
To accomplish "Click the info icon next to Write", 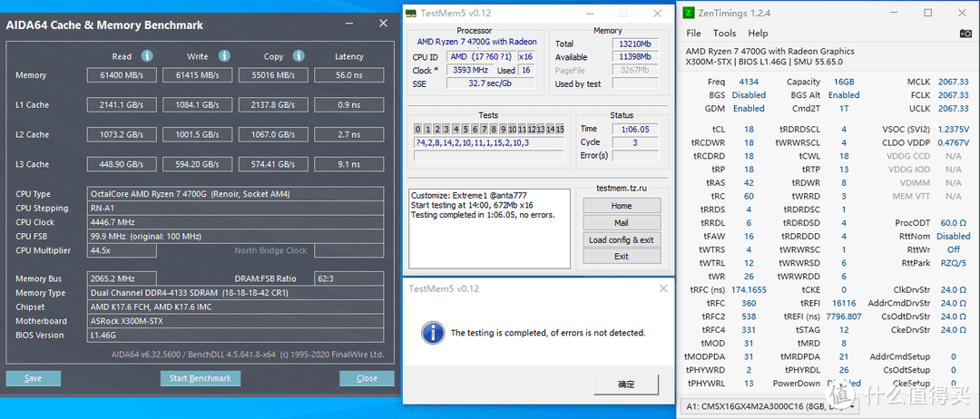I will [224, 56].
